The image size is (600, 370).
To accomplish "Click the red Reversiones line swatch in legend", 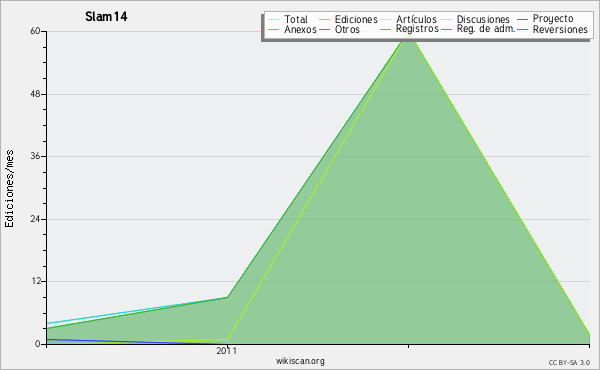I will coord(523,29).
